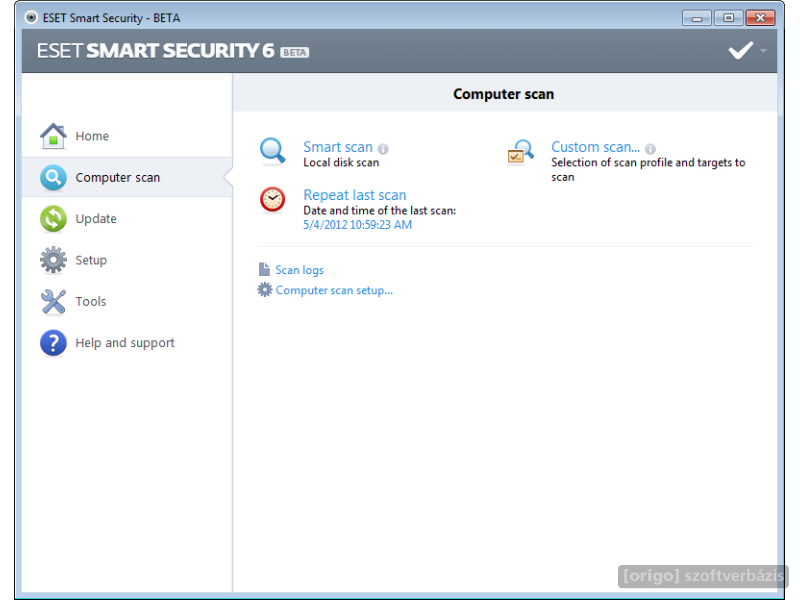Viewport: 800px width, 600px height.
Task: Select the Computer scan menu item
Action: [127, 177]
